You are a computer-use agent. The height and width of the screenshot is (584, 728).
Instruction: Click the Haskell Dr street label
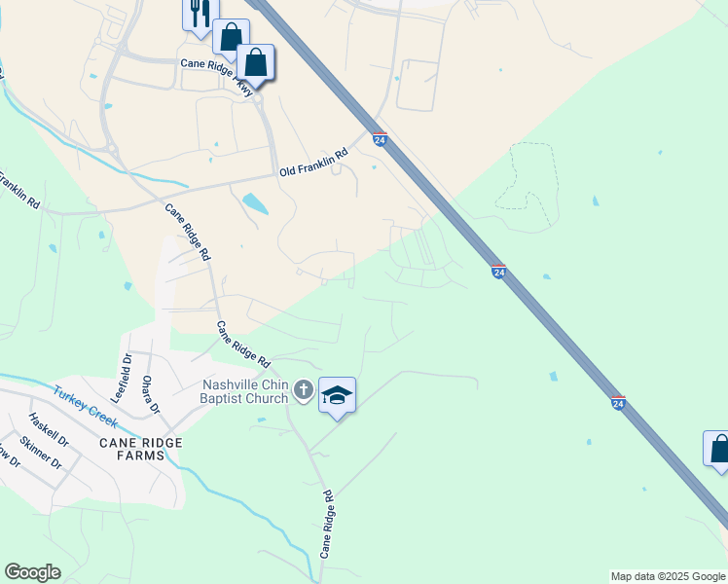pos(49,429)
